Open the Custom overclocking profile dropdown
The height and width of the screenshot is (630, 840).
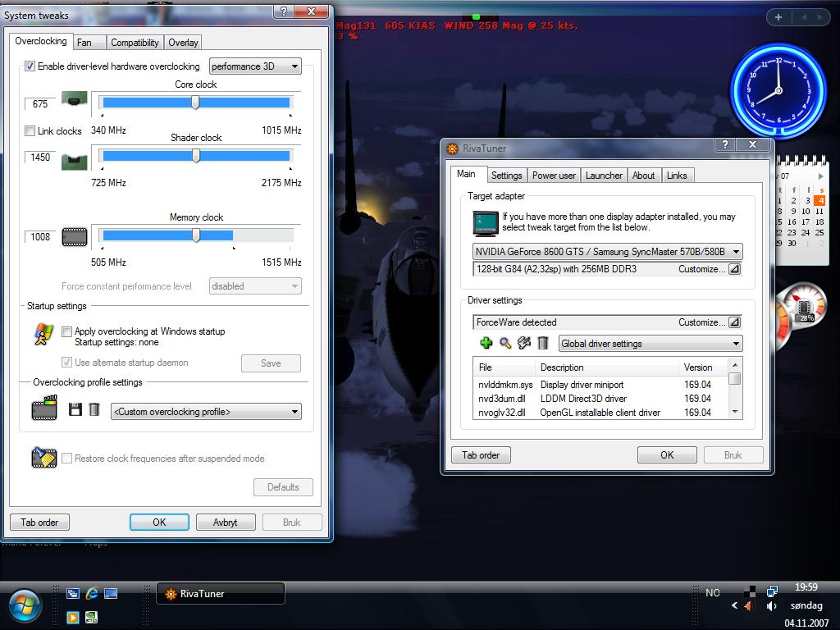[206, 412]
